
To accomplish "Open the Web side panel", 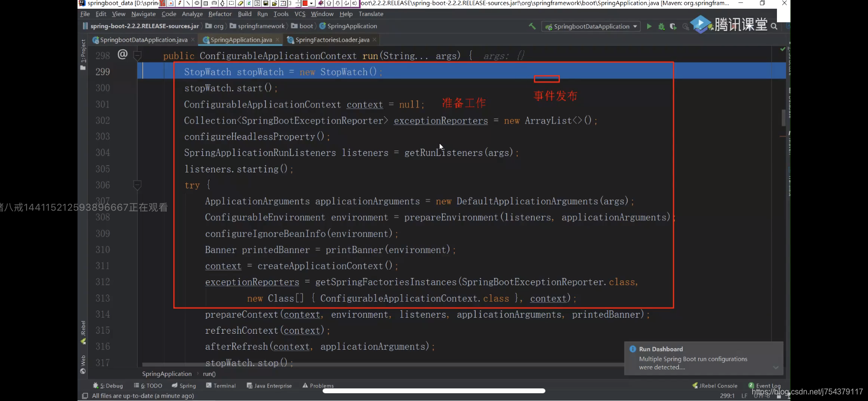I will (83, 364).
